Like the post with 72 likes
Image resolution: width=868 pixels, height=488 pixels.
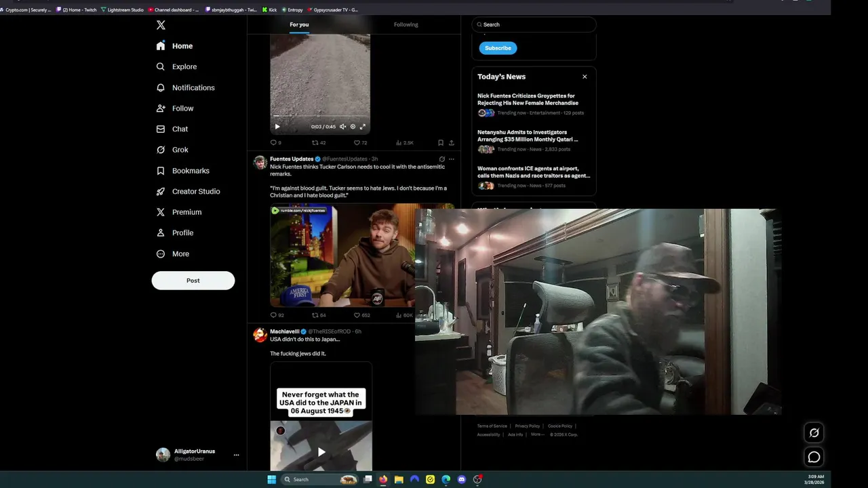pyautogui.click(x=360, y=143)
